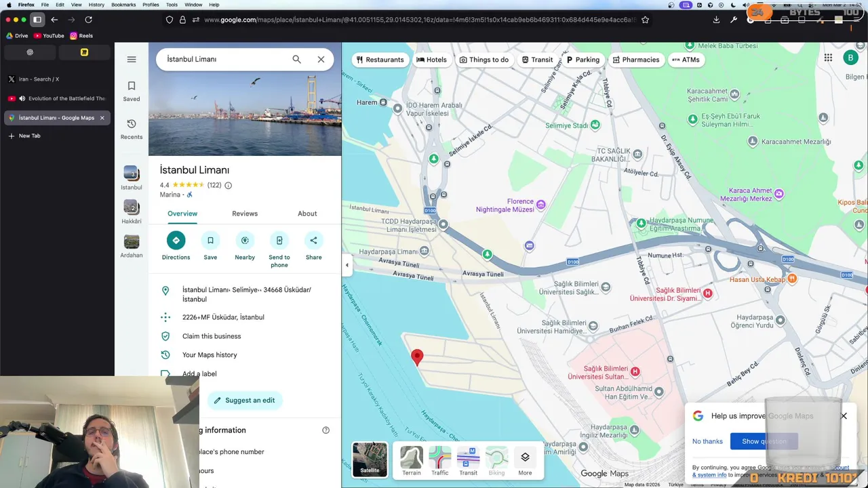Switch to the Reviews tab

pyautogui.click(x=245, y=213)
